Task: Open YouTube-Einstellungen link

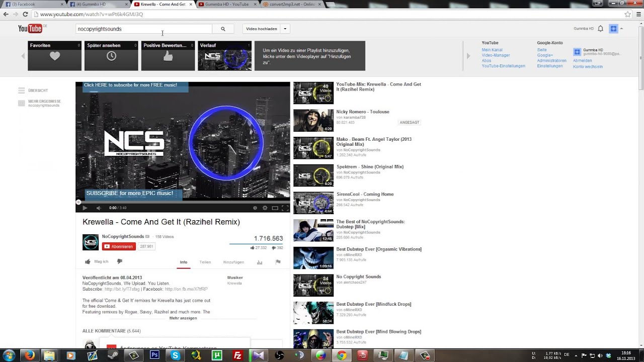Action: [504, 66]
